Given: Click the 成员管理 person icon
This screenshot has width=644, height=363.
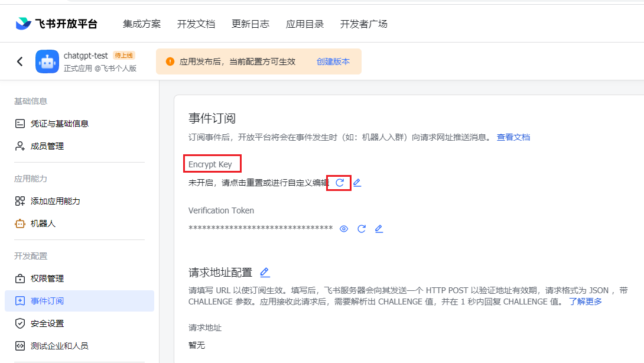Looking at the screenshot, I should (19, 146).
